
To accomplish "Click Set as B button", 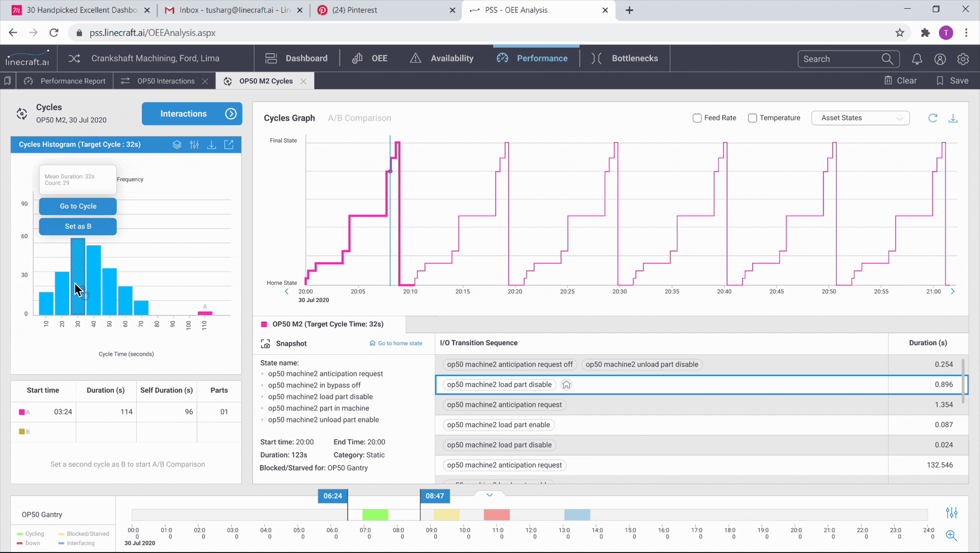I will click(x=78, y=226).
